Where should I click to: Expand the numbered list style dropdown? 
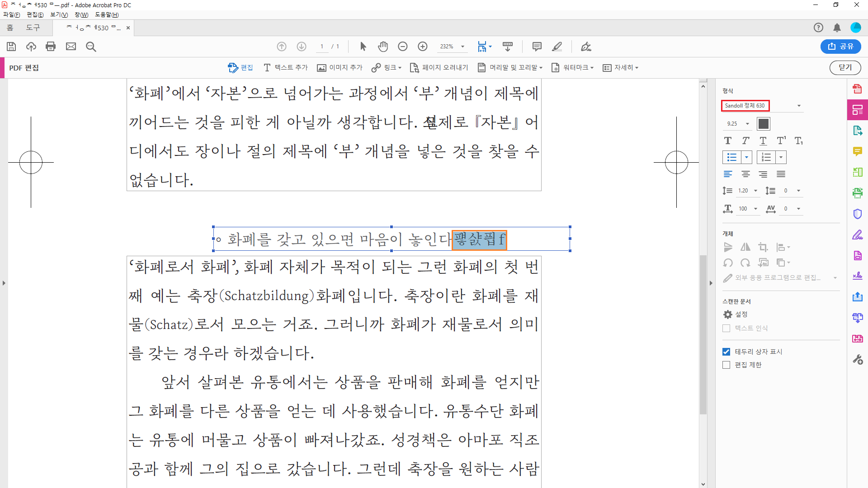pyautogui.click(x=781, y=157)
